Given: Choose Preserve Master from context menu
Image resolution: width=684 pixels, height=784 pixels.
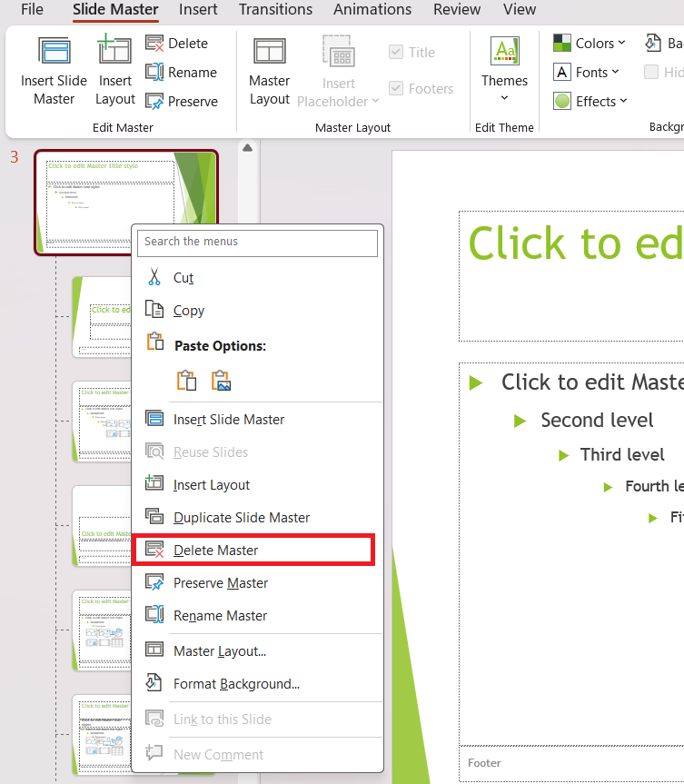Looking at the screenshot, I should 257,583.
